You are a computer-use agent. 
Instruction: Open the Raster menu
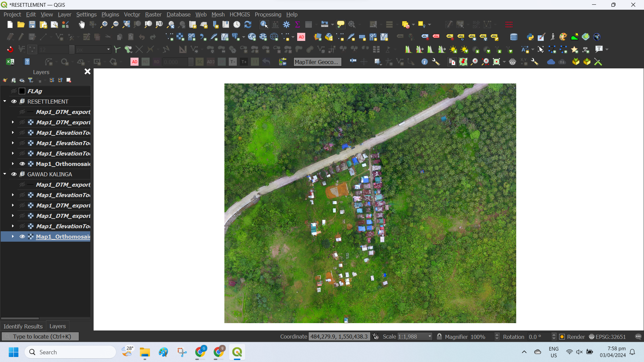pos(153,14)
